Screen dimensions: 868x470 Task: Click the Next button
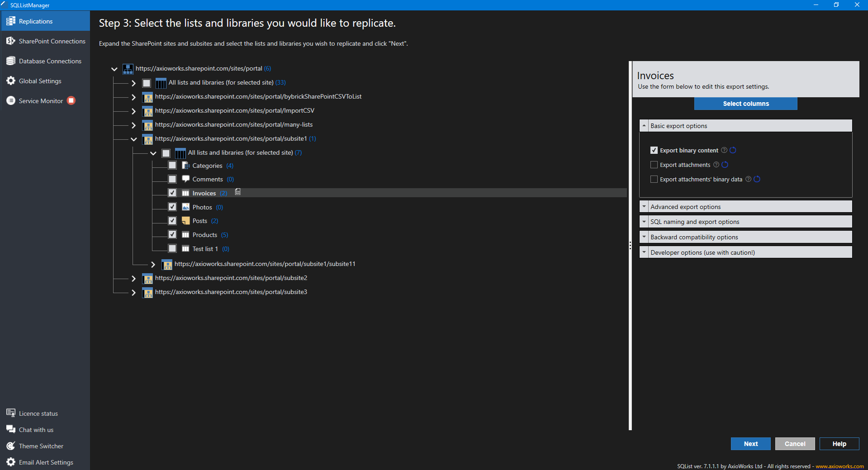pos(750,444)
